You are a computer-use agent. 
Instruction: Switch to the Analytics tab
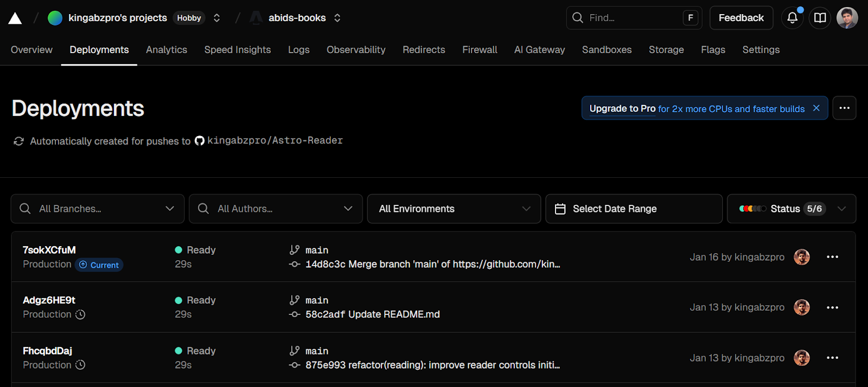167,50
